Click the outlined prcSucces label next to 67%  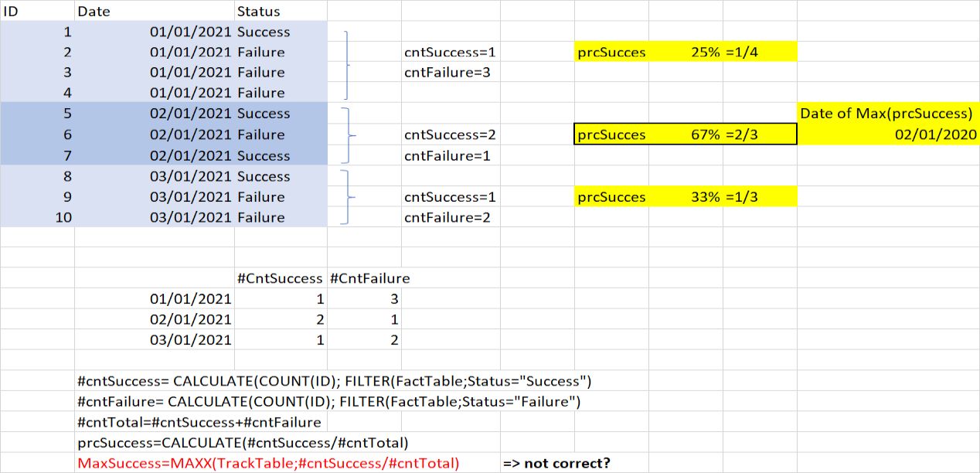coord(611,134)
